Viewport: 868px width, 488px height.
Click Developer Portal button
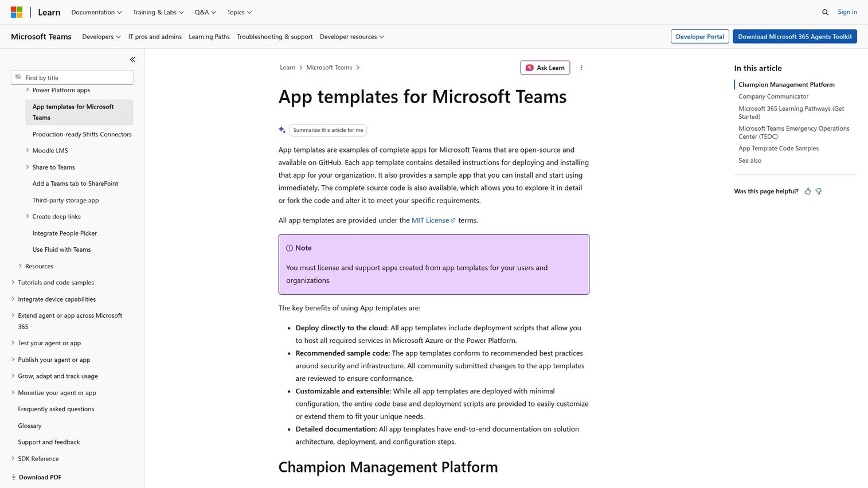(700, 37)
